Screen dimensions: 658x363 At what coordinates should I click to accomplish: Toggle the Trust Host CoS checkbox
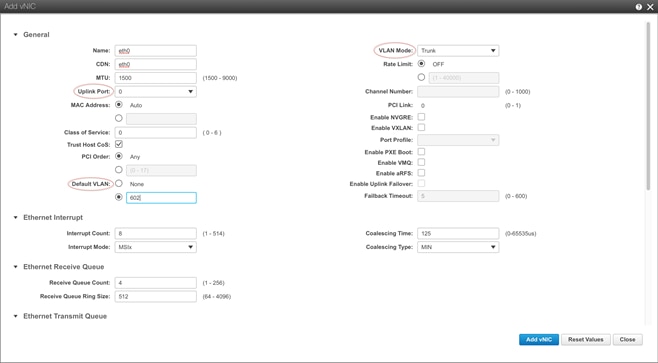(x=119, y=144)
